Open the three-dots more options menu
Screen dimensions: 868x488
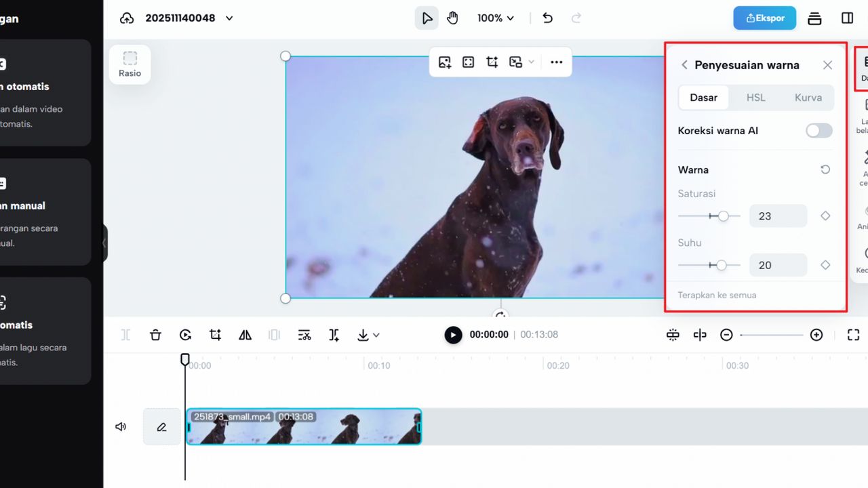[556, 62]
